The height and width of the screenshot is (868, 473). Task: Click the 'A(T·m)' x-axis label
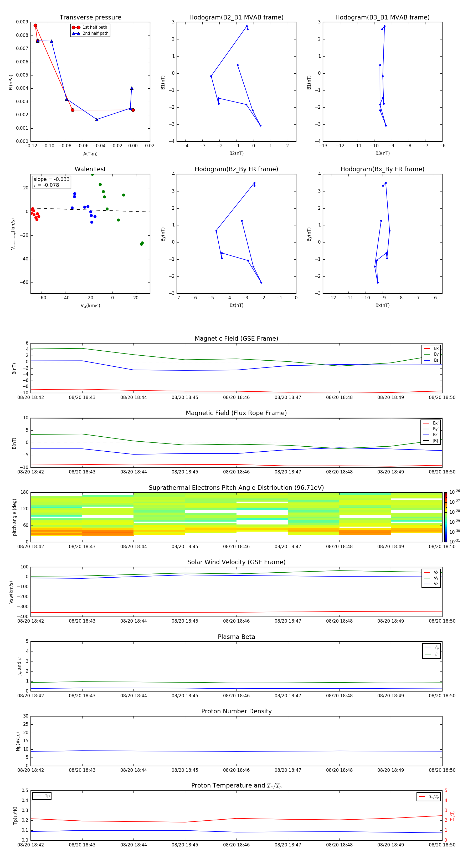90,154
